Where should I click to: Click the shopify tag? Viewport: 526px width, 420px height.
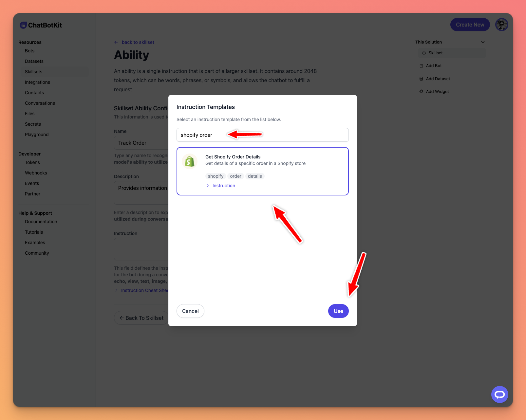(216, 176)
